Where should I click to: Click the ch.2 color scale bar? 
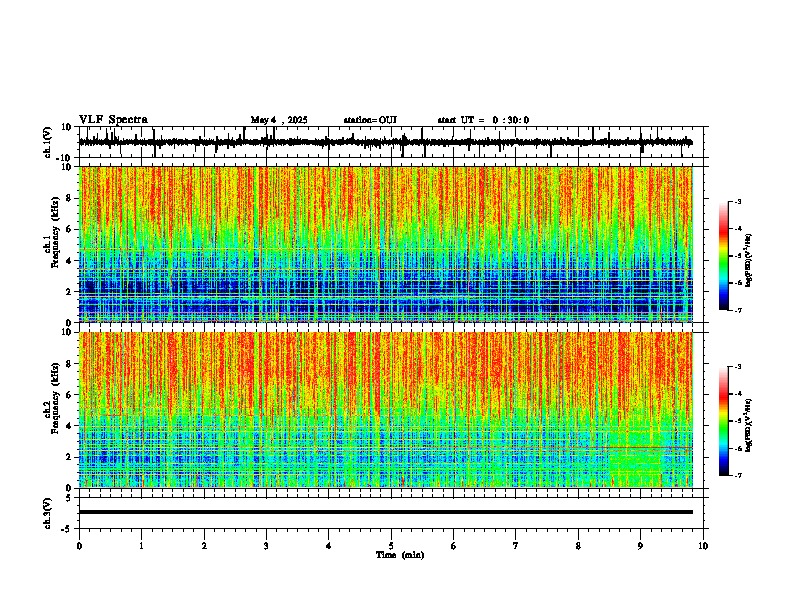pos(724,421)
